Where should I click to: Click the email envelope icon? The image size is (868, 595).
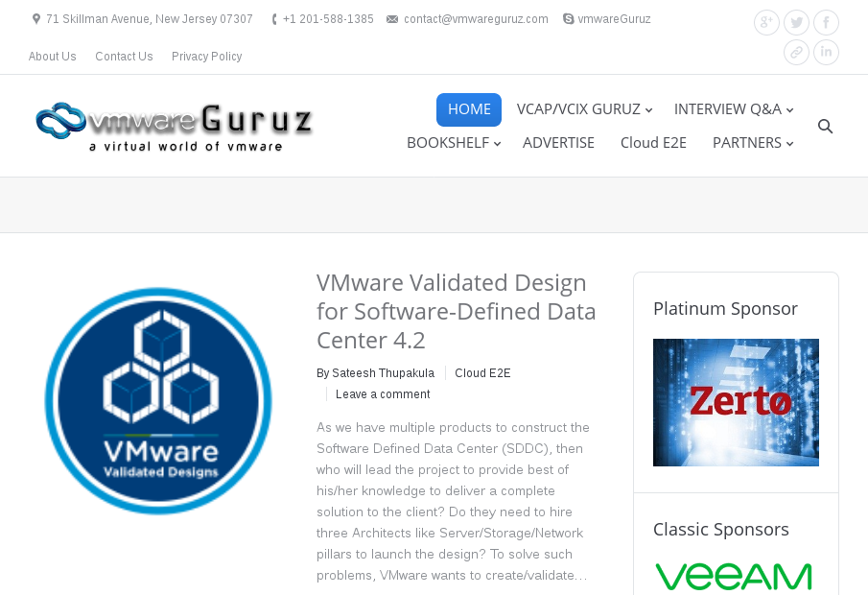[392, 19]
